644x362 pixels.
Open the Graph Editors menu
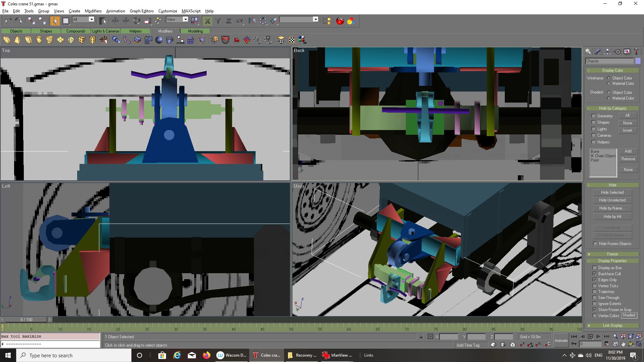click(x=142, y=11)
